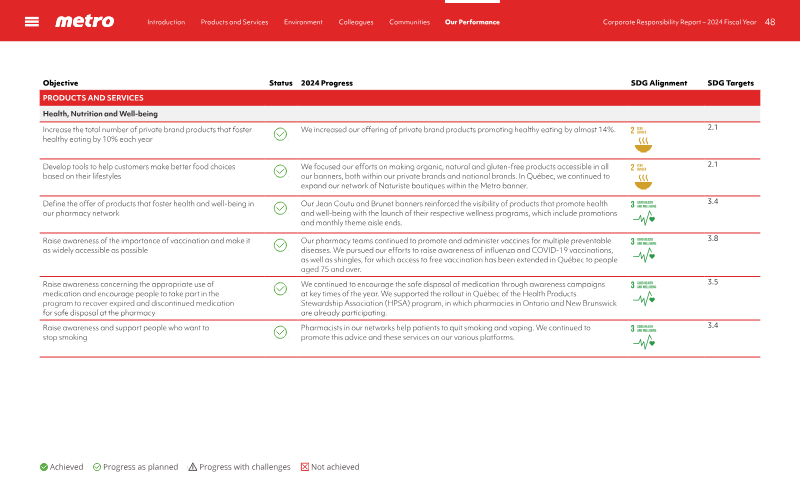Screen dimensions: 800x485
Task: Click SDG target 3.4 in stop smoking row
Action: coord(713,325)
